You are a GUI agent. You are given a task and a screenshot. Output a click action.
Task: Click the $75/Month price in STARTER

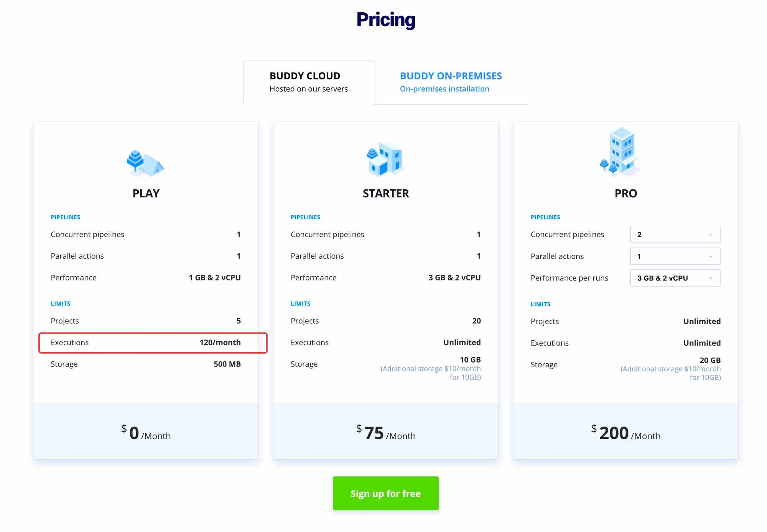click(385, 433)
